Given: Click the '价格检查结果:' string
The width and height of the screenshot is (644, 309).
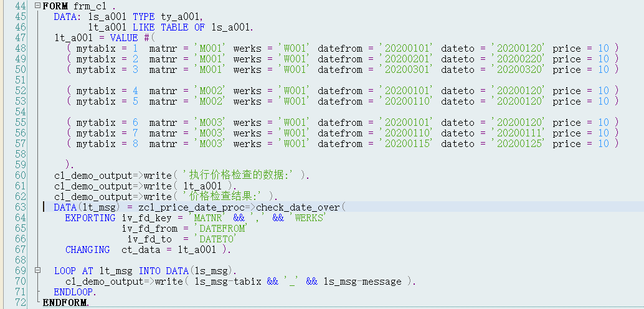Looking at the screenshot, I should (224, 197).
